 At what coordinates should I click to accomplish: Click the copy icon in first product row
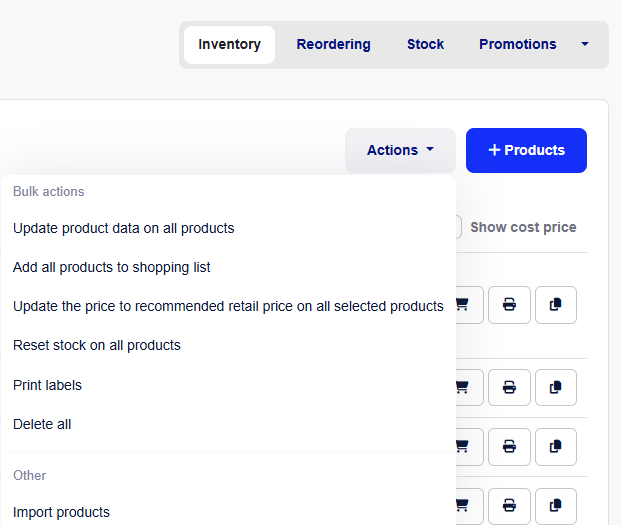tap(555, 305)
